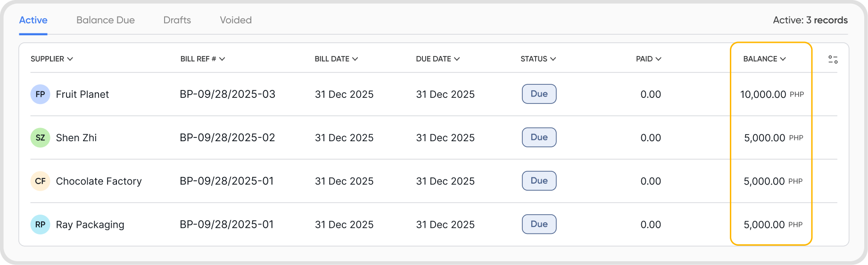This screenshot has width=868, height=265.
Task: Open the Status column filter
Action: click(x=538, y=59)
